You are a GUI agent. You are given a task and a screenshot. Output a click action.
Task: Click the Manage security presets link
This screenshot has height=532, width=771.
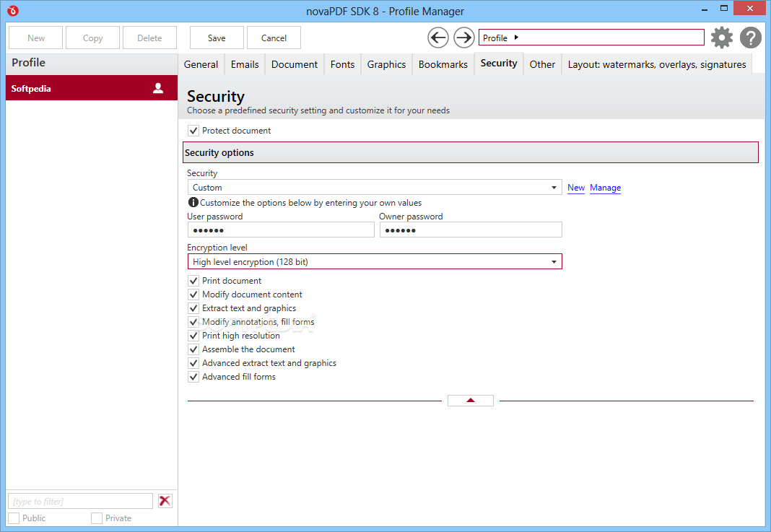coord(605,188)
